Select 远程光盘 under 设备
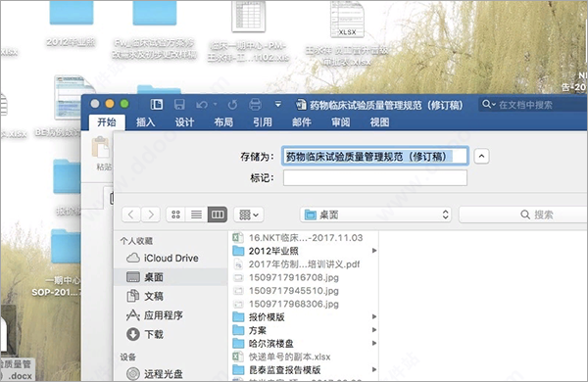The image size is (588, 382). (x=171, y=374)
